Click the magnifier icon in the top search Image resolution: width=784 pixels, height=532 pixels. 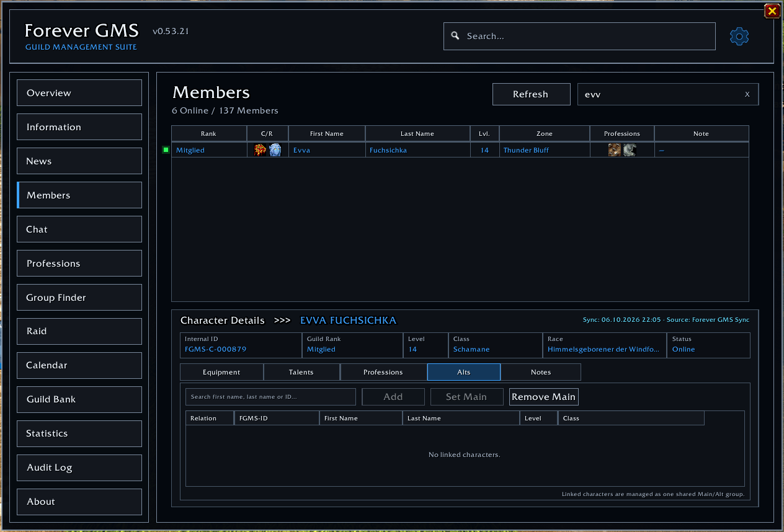(455, 36)
